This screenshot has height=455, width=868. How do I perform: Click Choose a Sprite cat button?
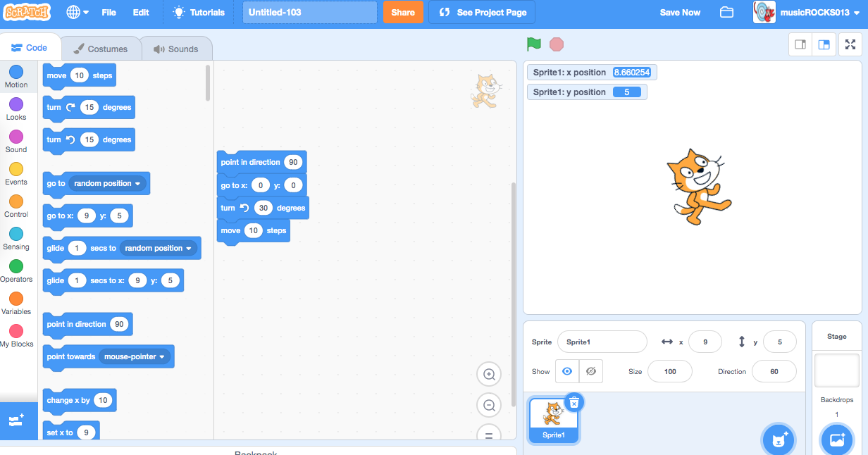point(779,440)
